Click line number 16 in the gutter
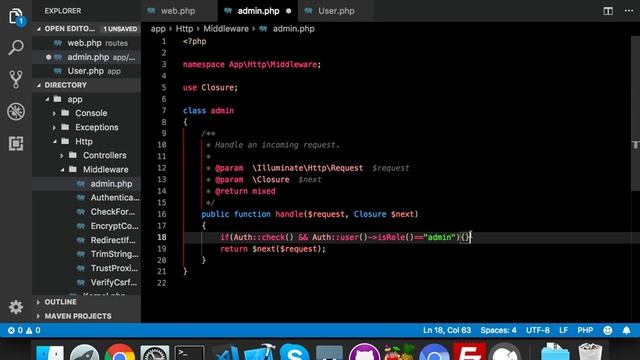 (162, 214)
